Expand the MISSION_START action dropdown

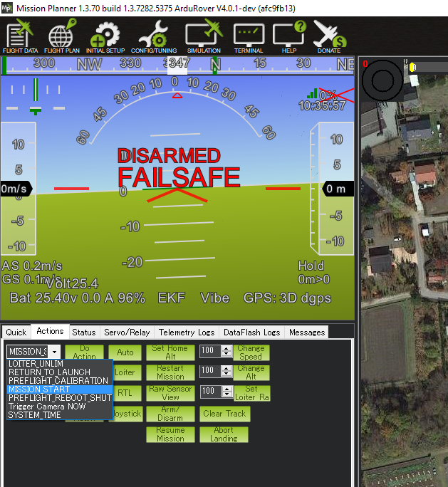[54, 352]
